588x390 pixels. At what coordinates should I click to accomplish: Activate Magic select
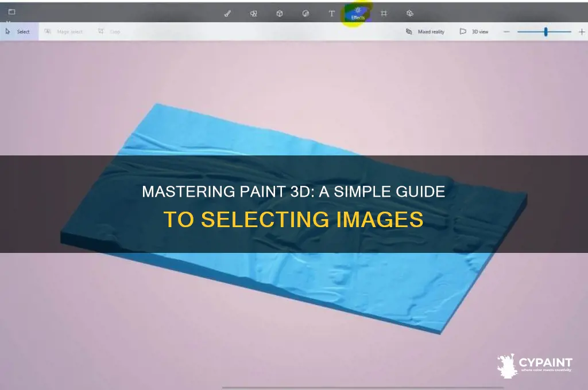[x=63, y=32]
